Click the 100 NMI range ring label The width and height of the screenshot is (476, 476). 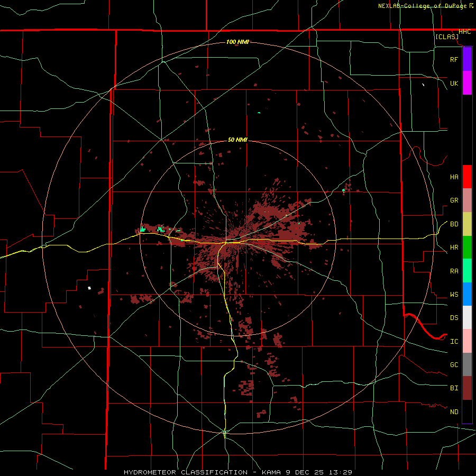pos(237,42)
